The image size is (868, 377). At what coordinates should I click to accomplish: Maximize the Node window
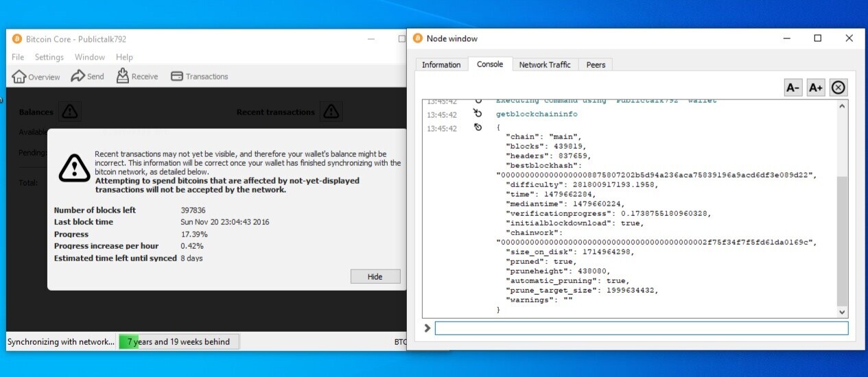(x=818, y=38)
